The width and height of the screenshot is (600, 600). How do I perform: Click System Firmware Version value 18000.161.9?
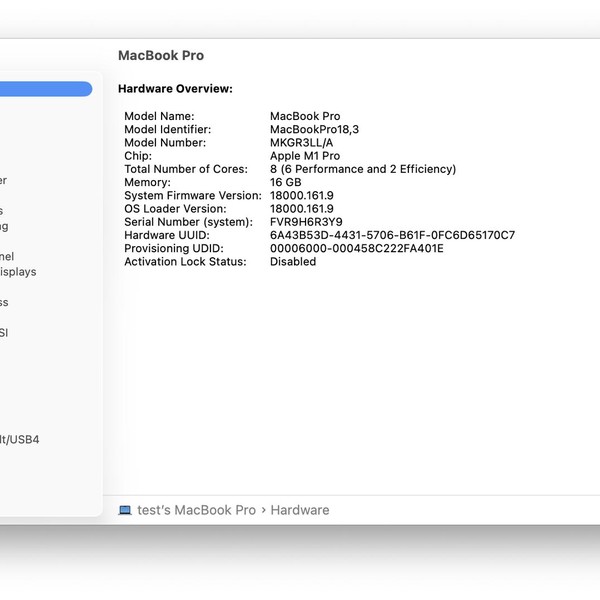[x=302, y=196]
